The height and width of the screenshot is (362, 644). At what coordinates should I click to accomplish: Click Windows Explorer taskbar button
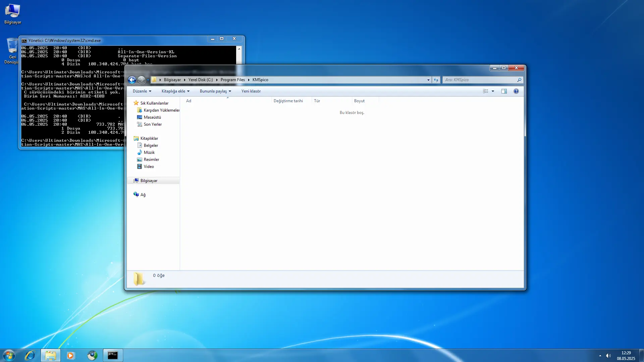point(51,355)
